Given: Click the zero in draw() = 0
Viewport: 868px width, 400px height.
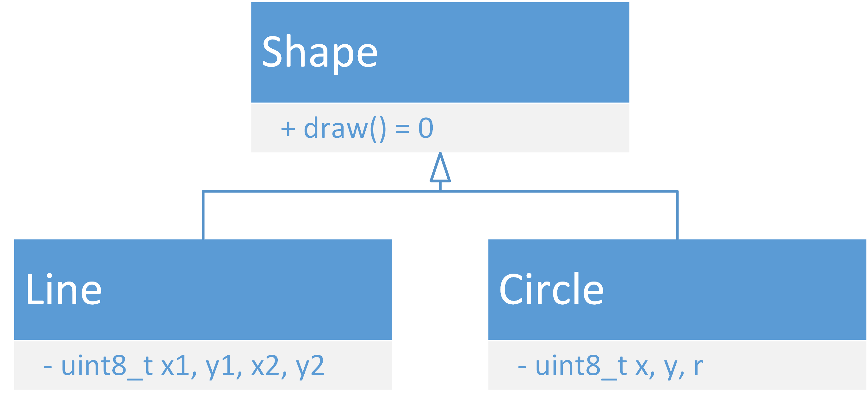Looking at the screenshot, I should [x=425, y=129].
